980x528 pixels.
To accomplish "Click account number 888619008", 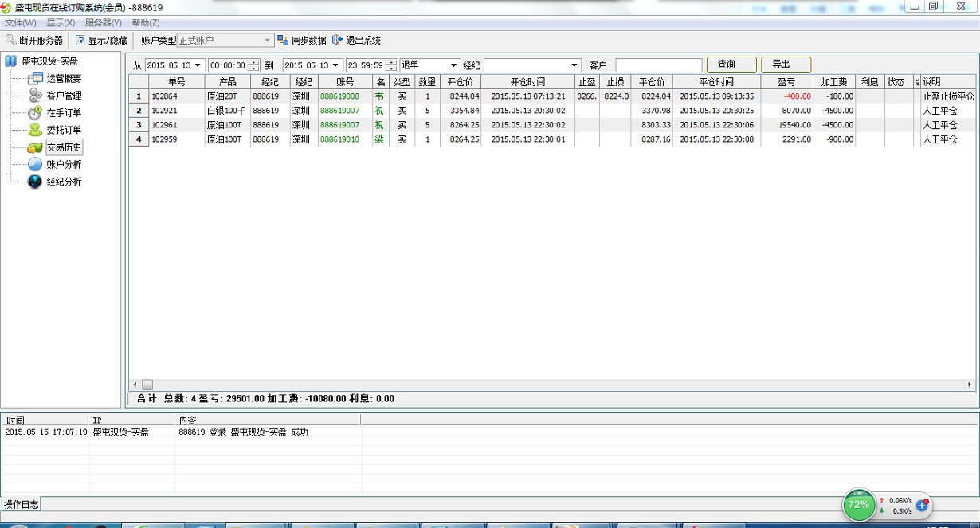I will click(339, 96).
